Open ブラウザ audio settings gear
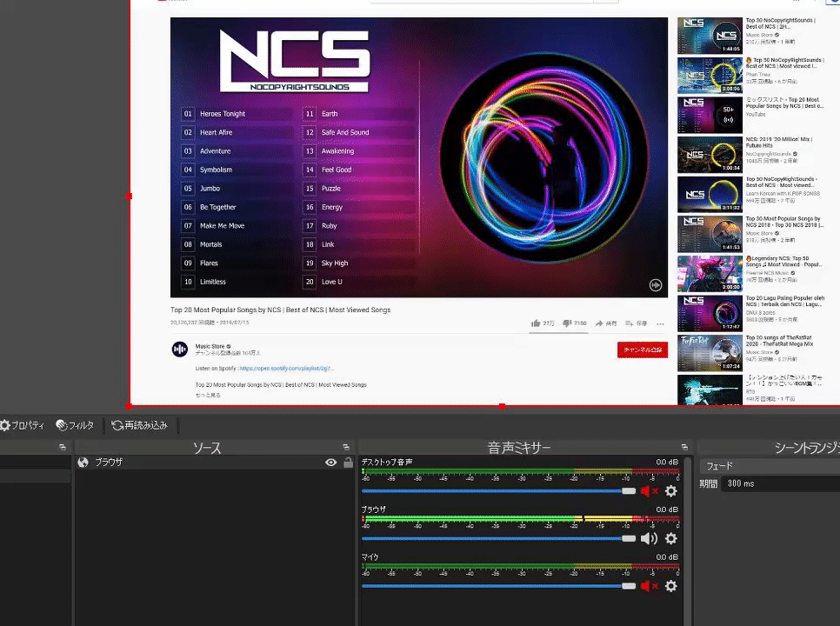The image size is (840, 626). point(670,538)
